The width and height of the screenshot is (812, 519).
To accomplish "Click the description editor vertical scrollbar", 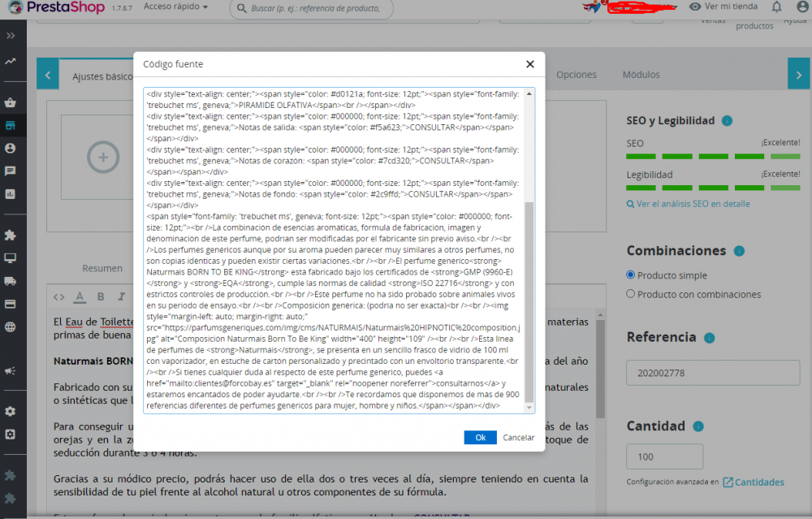I will [600, 368].
